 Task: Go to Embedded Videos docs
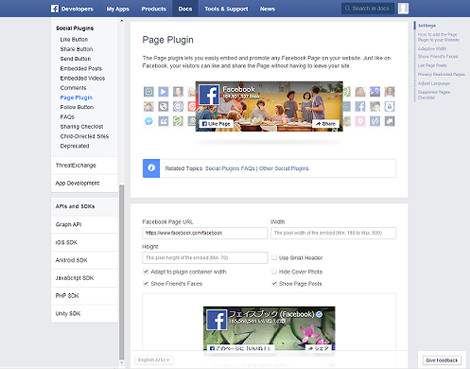82,78
